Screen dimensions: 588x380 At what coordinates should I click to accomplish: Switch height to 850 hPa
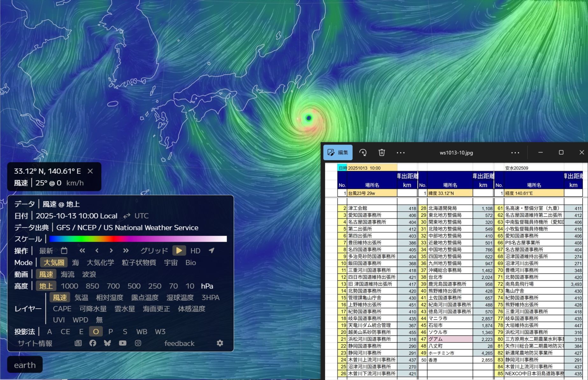click(x=92, y=286)
